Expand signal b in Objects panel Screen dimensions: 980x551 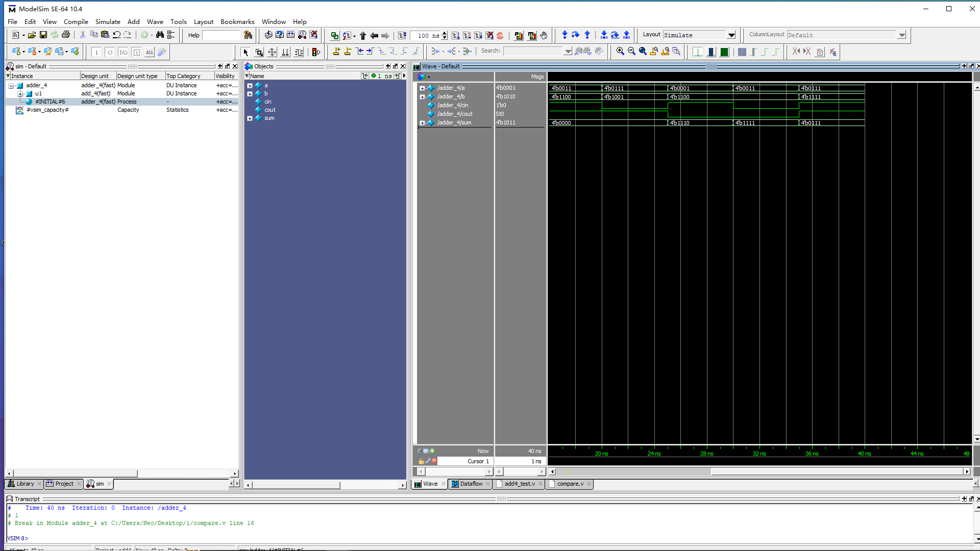pyautogui.click(x=250, y=94)
